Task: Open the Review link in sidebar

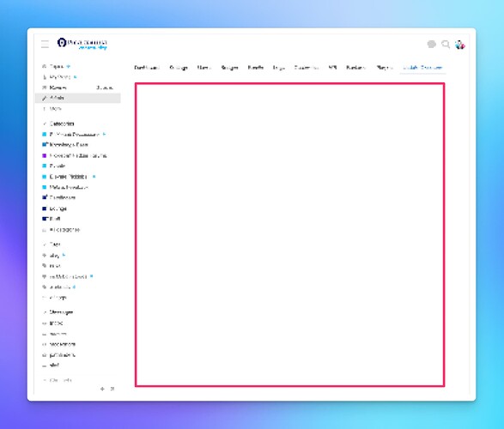Action: click(58, 88)
